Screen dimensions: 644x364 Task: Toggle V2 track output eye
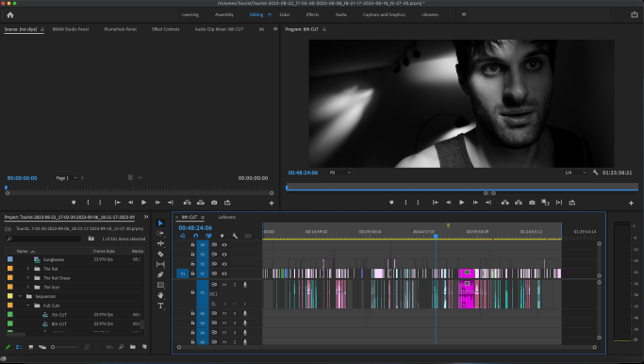(224, 264)
